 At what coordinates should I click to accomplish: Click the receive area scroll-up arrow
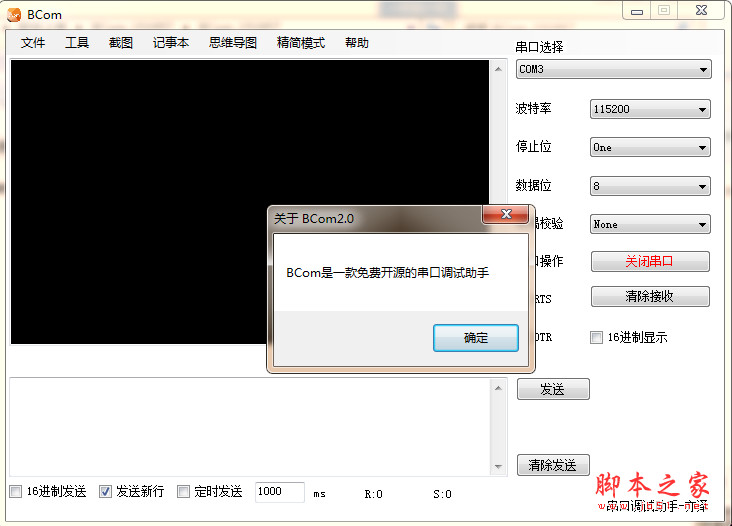click(x=499, y=69)
